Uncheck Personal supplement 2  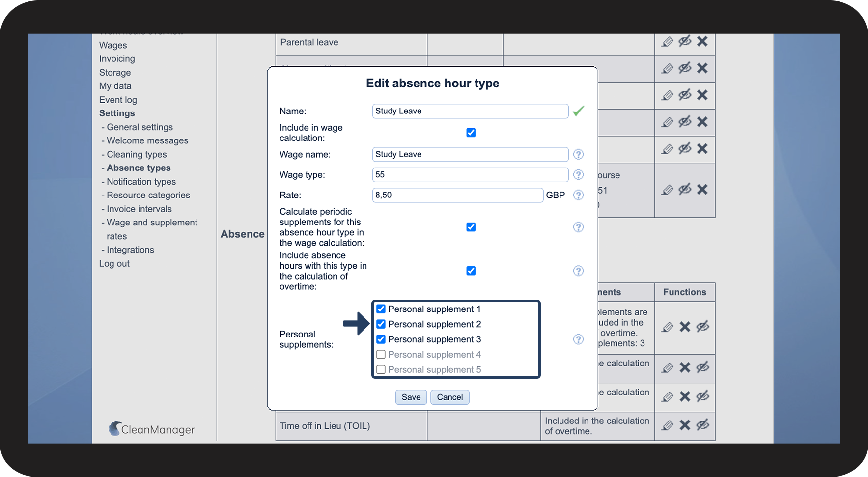click(x=381, y=324)
